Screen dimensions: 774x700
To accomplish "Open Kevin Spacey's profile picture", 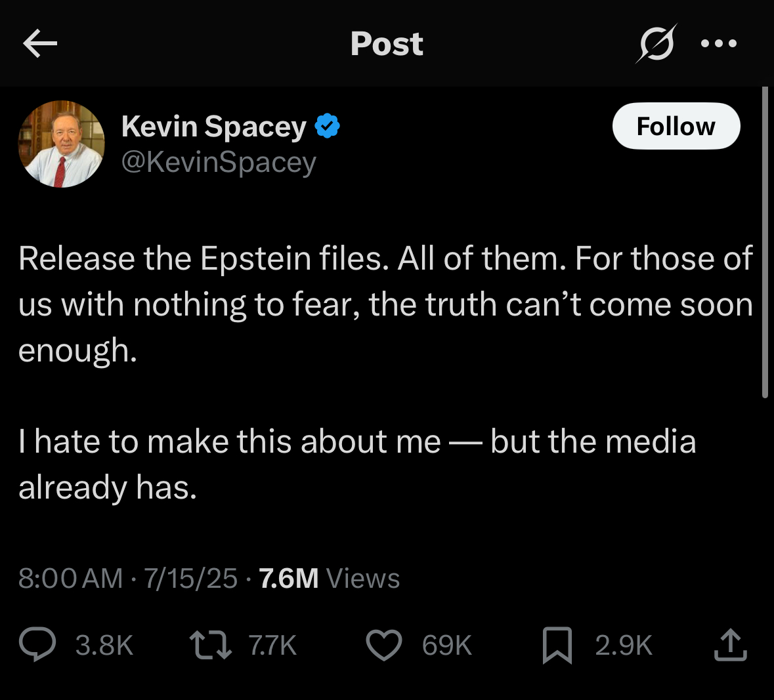I will click(x=61, y=144).
